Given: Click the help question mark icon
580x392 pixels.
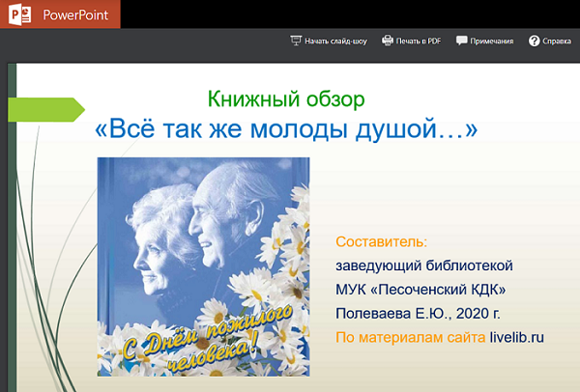Looking at the screenshot, I should 535,41.
